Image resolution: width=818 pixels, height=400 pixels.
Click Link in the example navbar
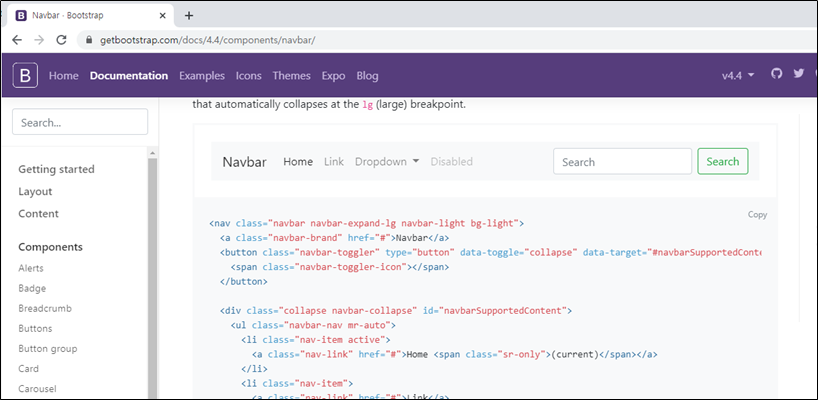pos(334,162)
